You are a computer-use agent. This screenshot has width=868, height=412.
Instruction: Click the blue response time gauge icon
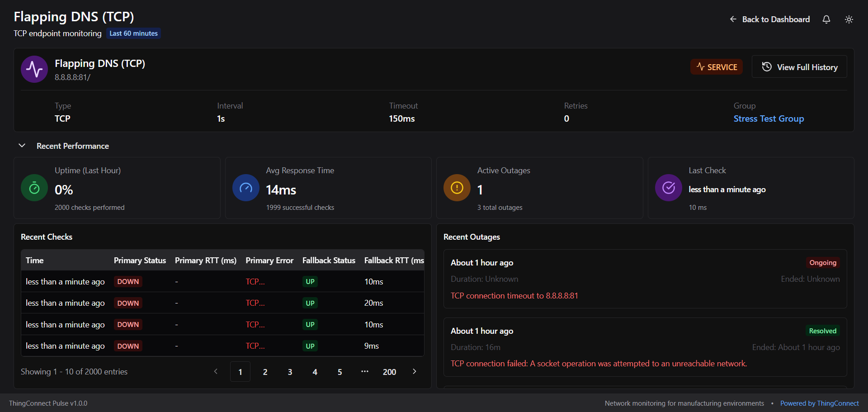click(245, 188)
